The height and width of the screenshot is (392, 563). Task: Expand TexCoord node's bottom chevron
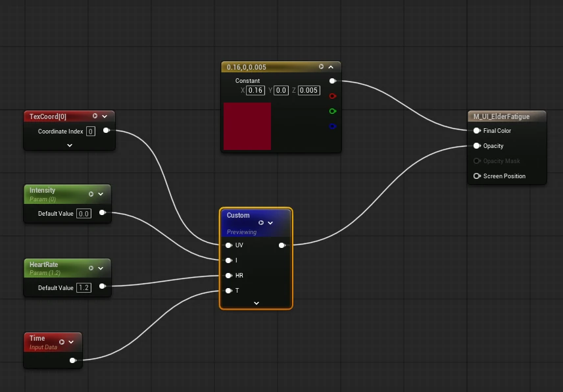pos(70,145)
